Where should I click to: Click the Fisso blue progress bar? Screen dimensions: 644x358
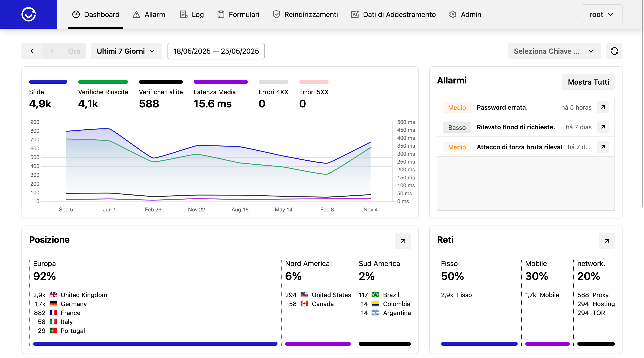click(x=479, y=344)
